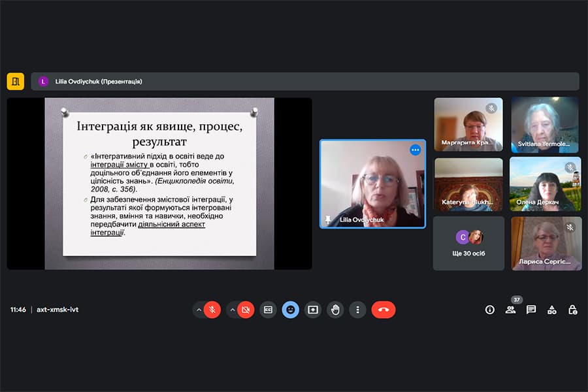Screen dimensions: 588x392
Task: Unmute the microphone button
Action: [212, 310]
